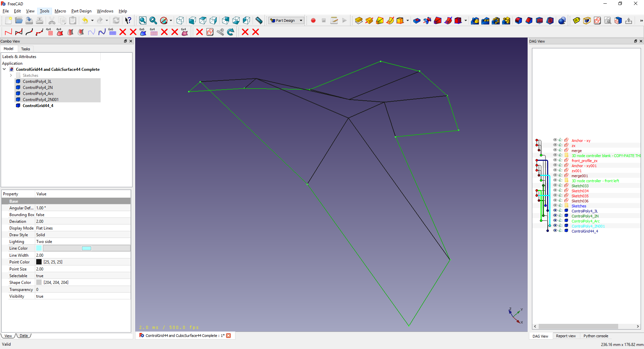
Task: Switch to the Python console tab
Action: tap(595, 336)
